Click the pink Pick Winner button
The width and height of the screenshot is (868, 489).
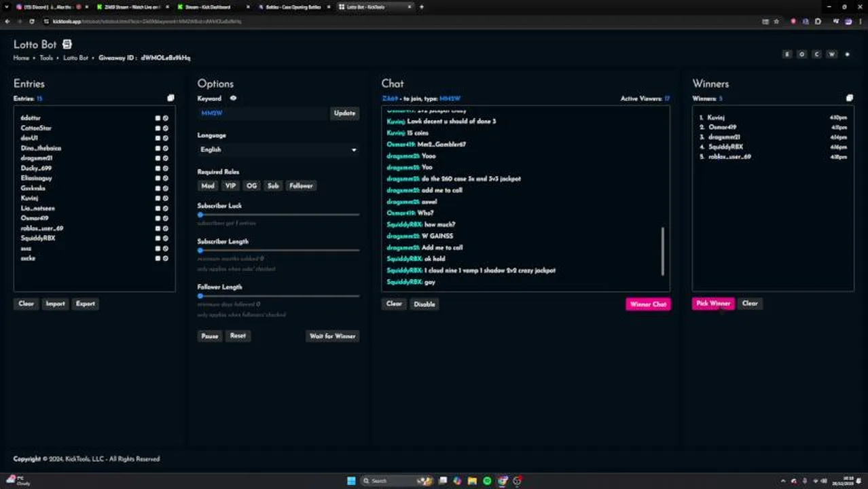click(x=713, y=304)
